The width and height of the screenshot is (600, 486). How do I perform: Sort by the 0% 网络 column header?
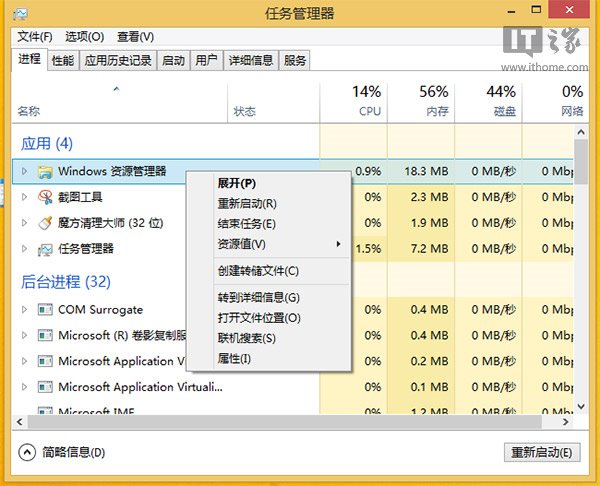555,103
